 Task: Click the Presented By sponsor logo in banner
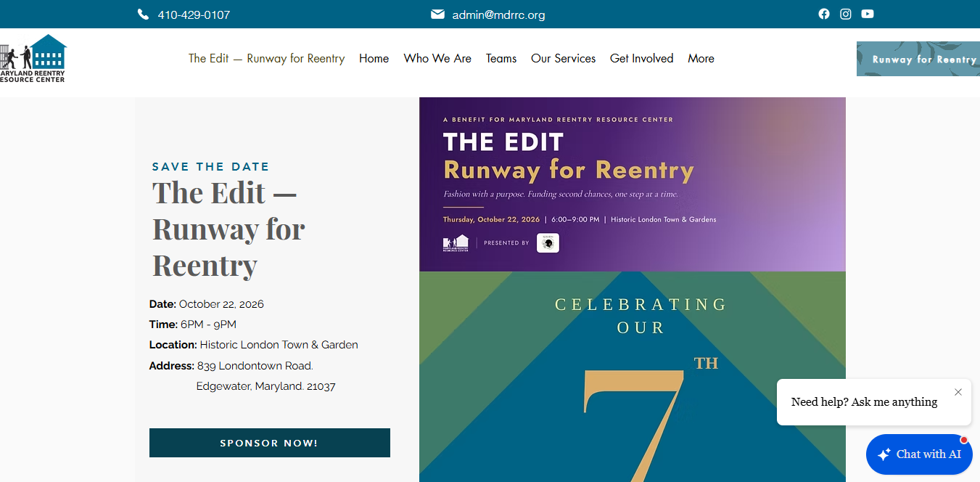click(548, 242)
